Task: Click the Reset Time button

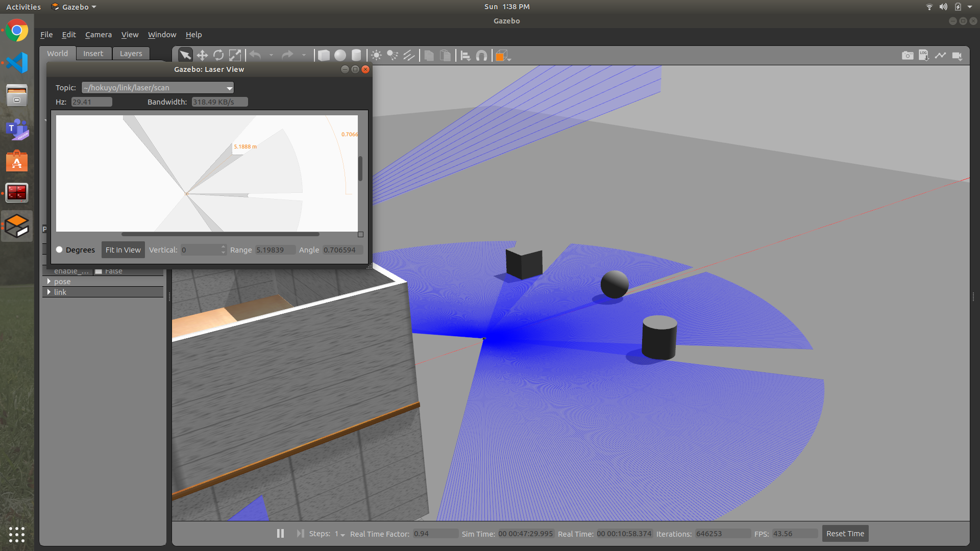Action: [845, 534]
